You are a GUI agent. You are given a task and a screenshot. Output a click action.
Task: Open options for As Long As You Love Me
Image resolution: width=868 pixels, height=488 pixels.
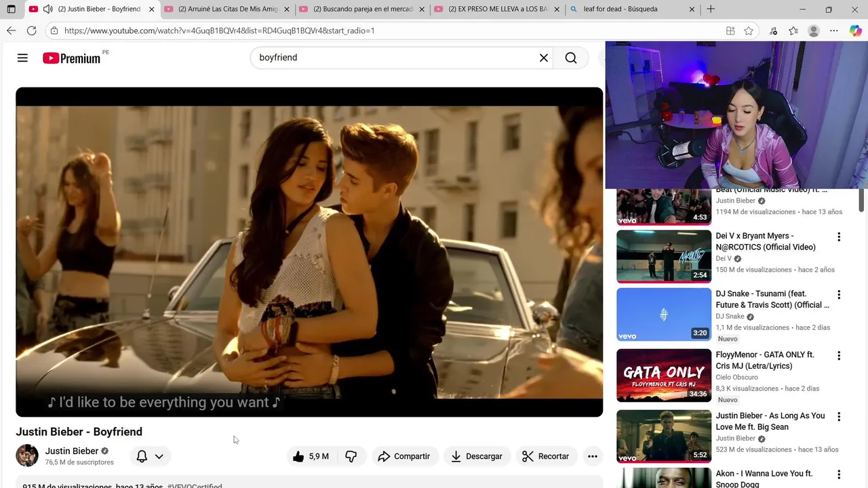(839, 417)
